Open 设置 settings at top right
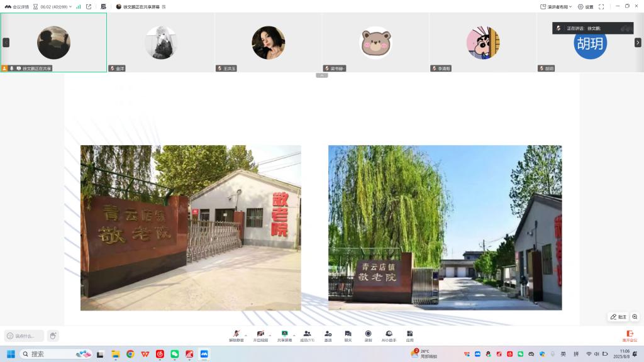644x362 pixels. [x=586, y=7]
